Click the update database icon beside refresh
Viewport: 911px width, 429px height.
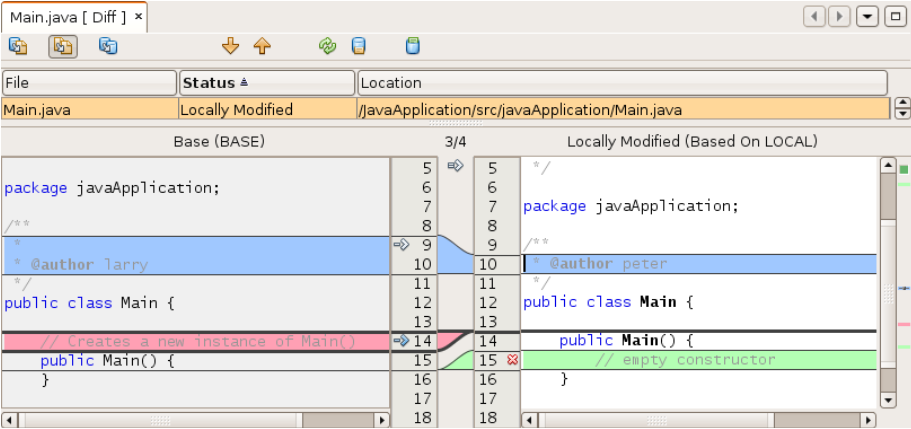358,46
